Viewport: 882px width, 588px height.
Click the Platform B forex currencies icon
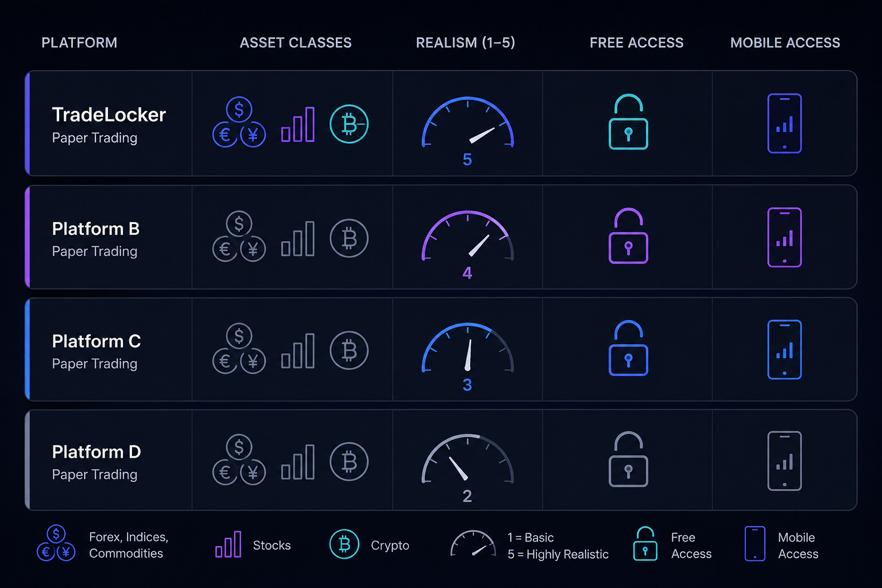[239, 237]
